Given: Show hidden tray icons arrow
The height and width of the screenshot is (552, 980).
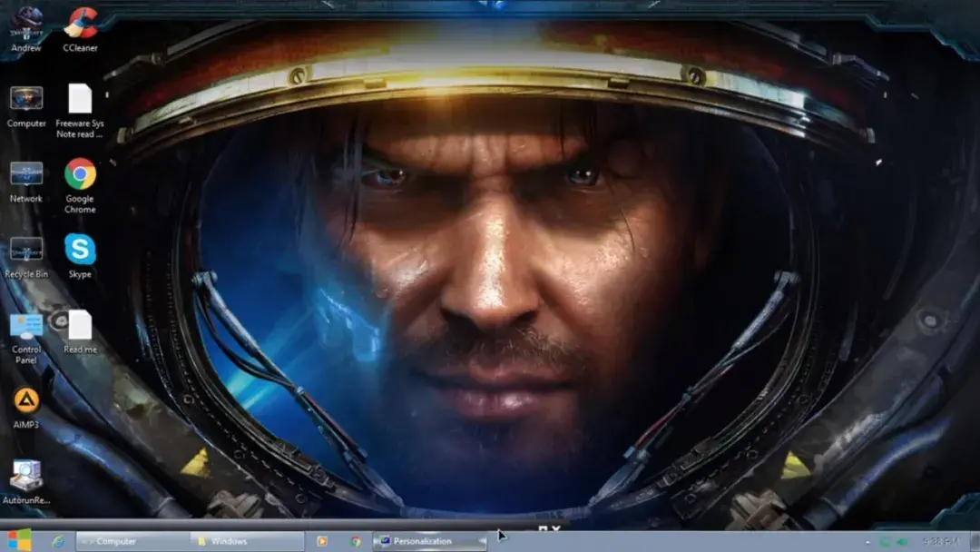Looking at the screenshot, I should (867, 542).
